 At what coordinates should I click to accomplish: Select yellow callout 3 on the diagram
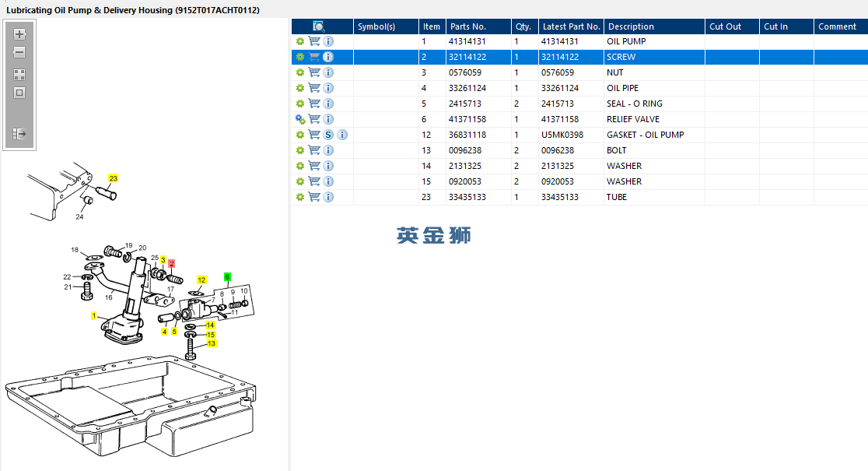click(x=163, y=260)
